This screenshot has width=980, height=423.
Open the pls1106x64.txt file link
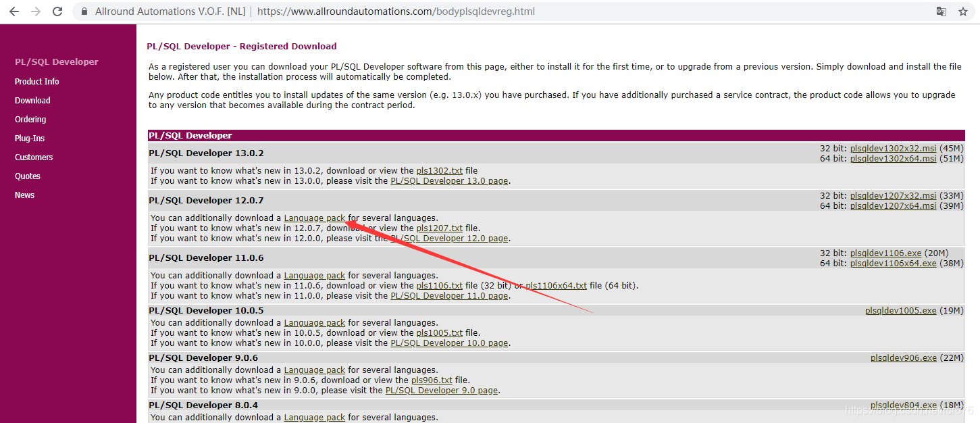[557, 286]
